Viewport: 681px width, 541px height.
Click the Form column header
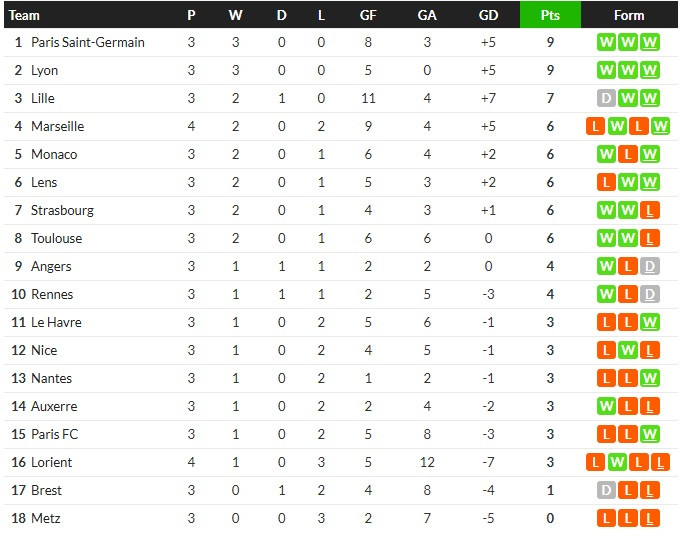629,15
